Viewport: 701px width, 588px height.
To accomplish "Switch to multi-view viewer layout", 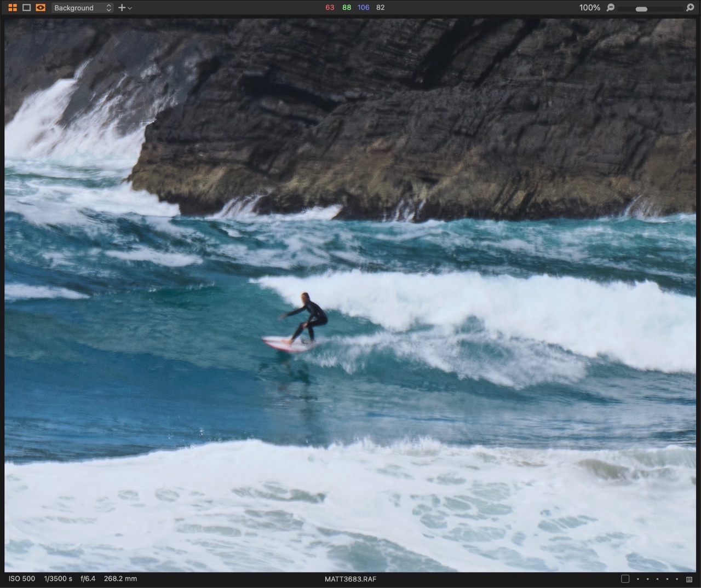I will (13, 8).
